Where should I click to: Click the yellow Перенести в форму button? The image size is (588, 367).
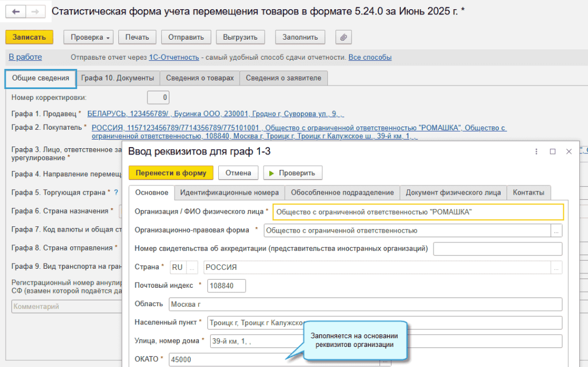click(x=171, y=173)
